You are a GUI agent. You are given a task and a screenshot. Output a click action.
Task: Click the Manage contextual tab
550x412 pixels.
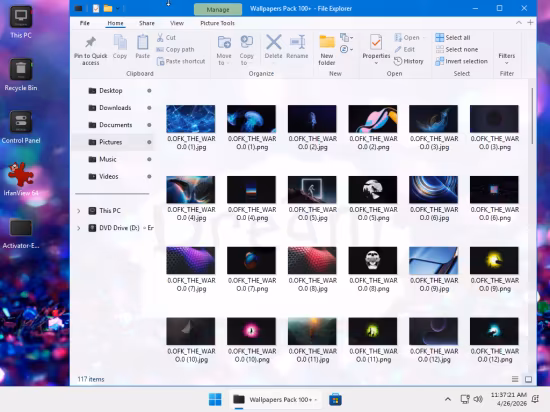click(x=218, y=9)
